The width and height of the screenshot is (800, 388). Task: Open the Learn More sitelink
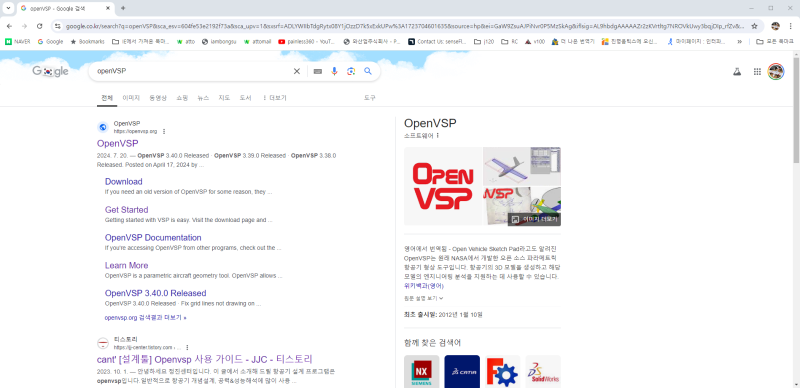tap(127, 265)
